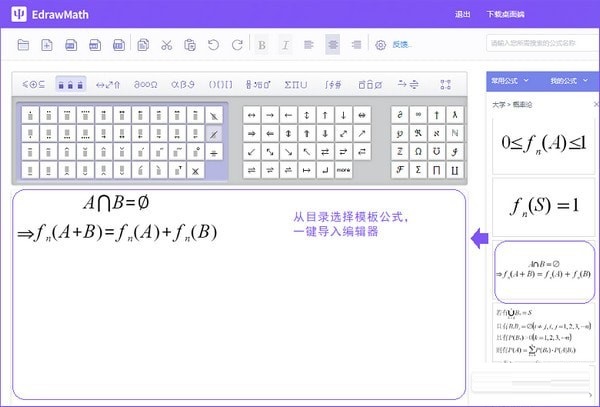Click the scissors cut icon

click(x=165, y=44)
